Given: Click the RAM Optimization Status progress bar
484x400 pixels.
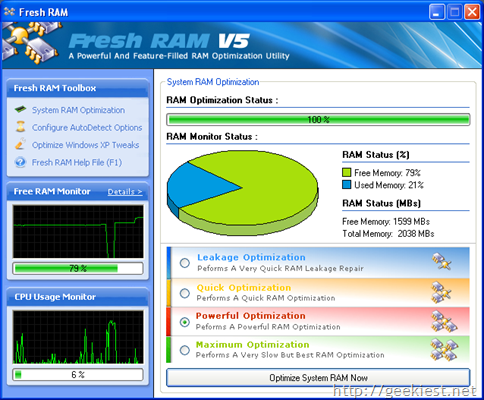Looking at the screenshot, I should (x=318, y=120).
